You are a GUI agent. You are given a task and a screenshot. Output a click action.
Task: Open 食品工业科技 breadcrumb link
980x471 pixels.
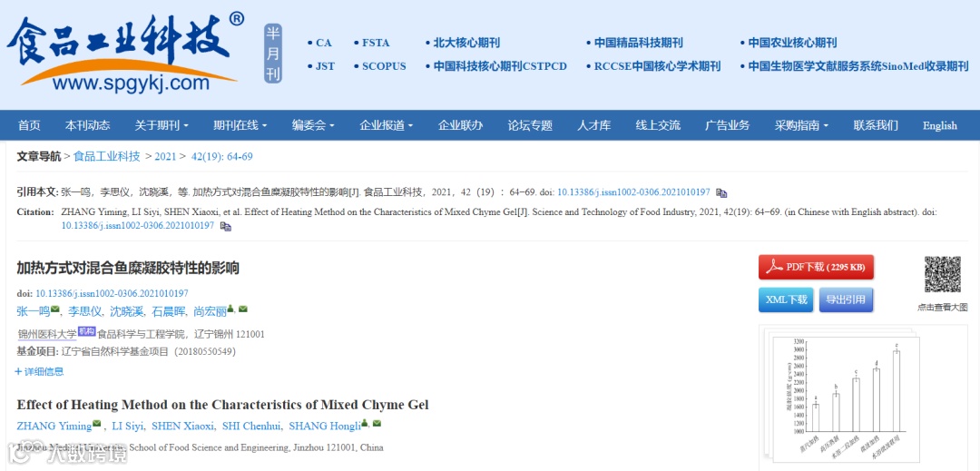pyautogui.click(x=107, y=156)
